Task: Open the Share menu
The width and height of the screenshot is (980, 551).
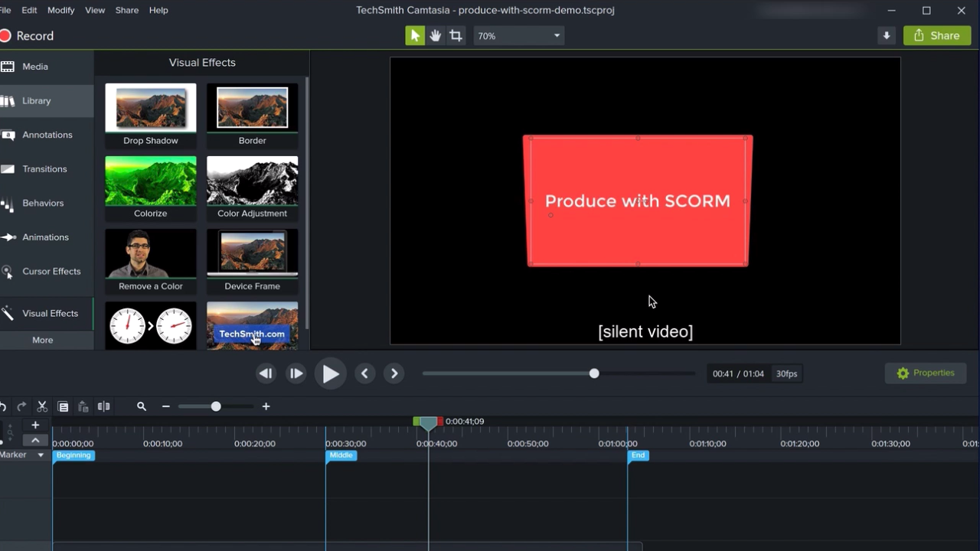Action: [127, 10]
